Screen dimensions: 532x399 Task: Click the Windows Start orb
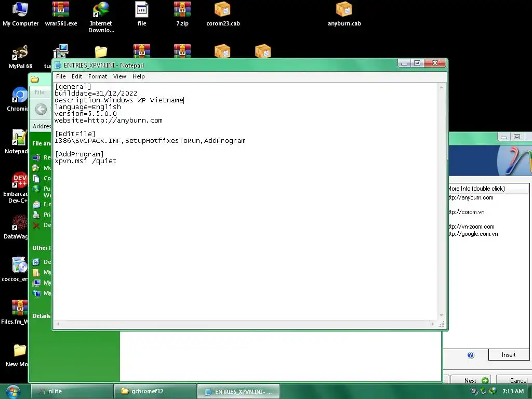(13, 392)
